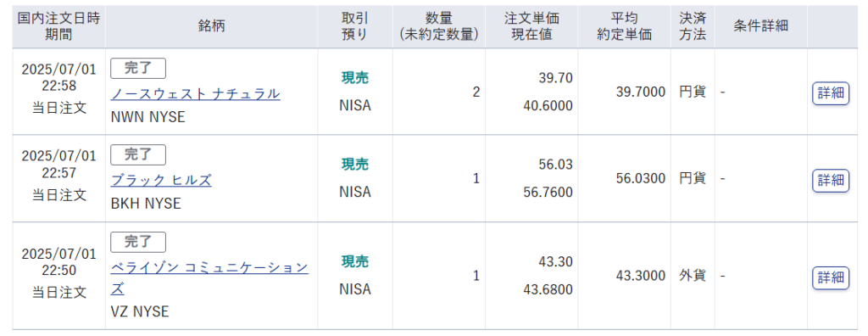Click the NWN NYSE ticker text
Image resolution: width=868 pixels, height=336 pixels.
point(147,117)
